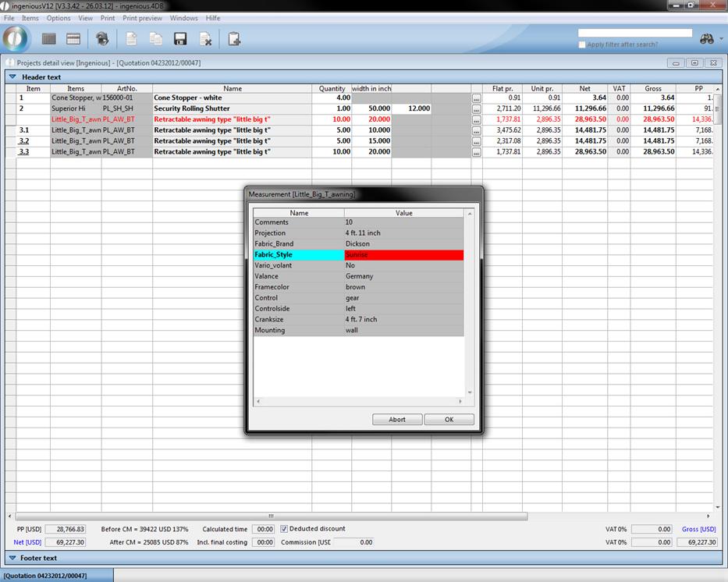
Task: Click the clipboard with plus icon
Action: tap(233, 39)
